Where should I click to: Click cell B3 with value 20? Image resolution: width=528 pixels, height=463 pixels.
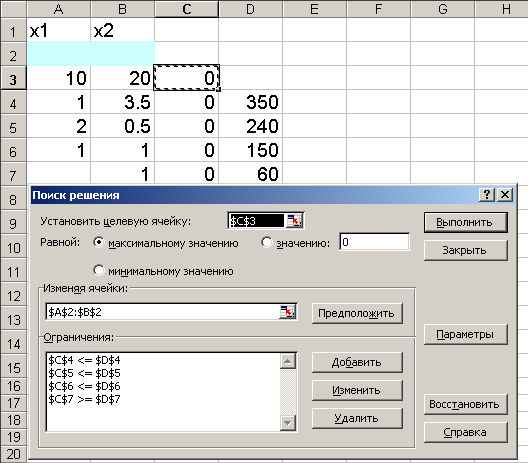tap(123, 78)
